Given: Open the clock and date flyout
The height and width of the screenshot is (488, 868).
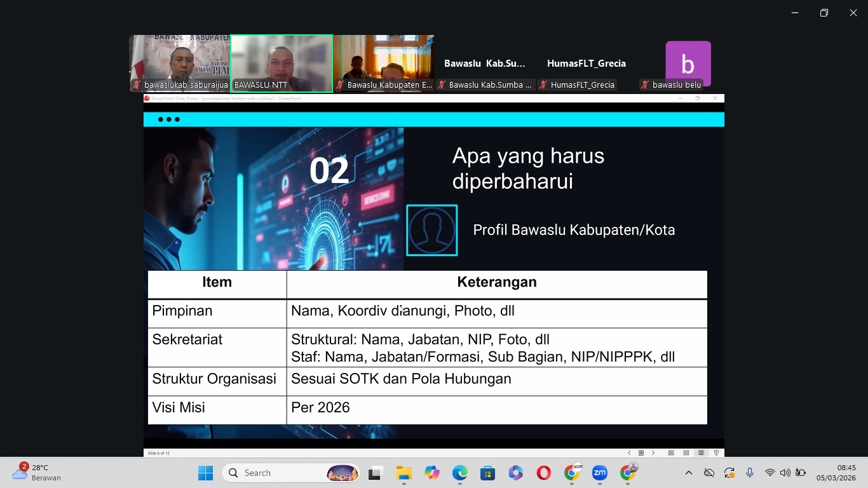Looking at the screenshot, I should (x=836, y=473).
